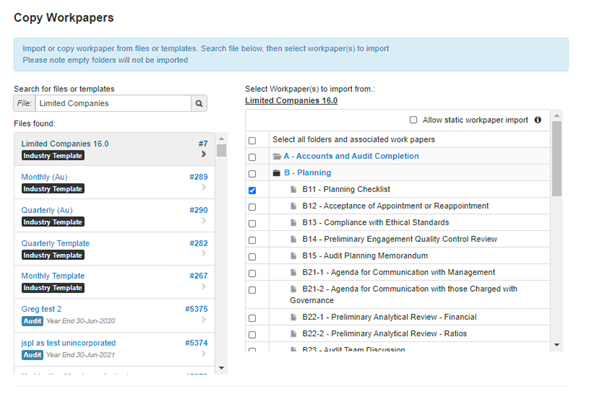Click the document icon for B15 Audit Planning Memorandum
Image resolution: width=602 pixels, height=394 pixels.
pyautogui.click(x=294, y=255)
